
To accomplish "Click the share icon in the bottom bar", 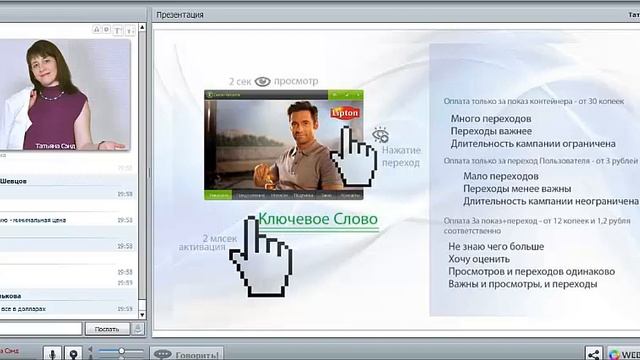I will tap(594, 353).
